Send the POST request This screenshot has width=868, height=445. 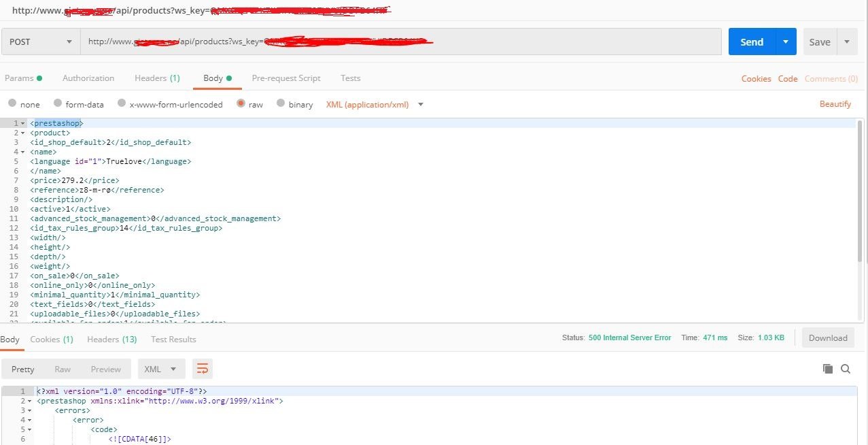(x=752, y=42)
